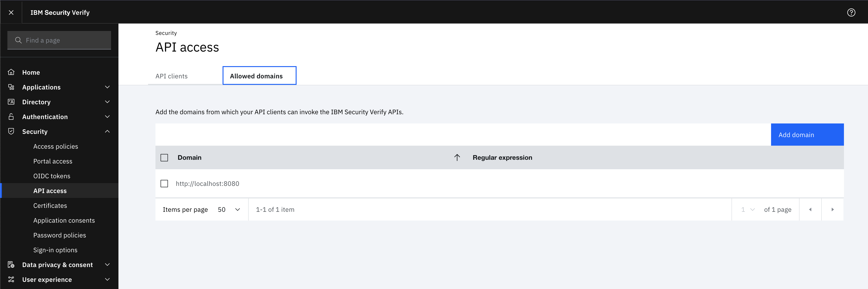This screenshot has height=289, width=868.
Task: Click the Home navigation icon
Action: click(x=11, y=72)
